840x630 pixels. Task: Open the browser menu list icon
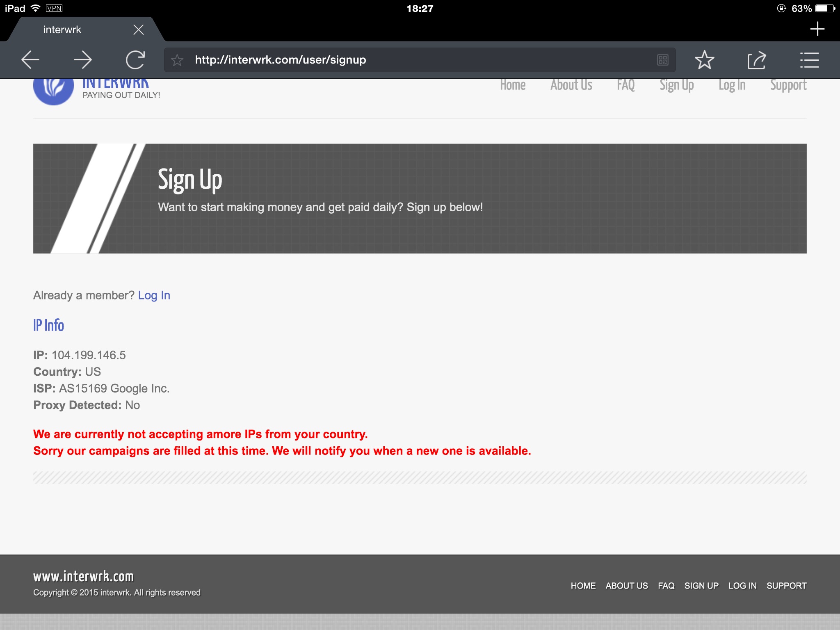point(809,60)
